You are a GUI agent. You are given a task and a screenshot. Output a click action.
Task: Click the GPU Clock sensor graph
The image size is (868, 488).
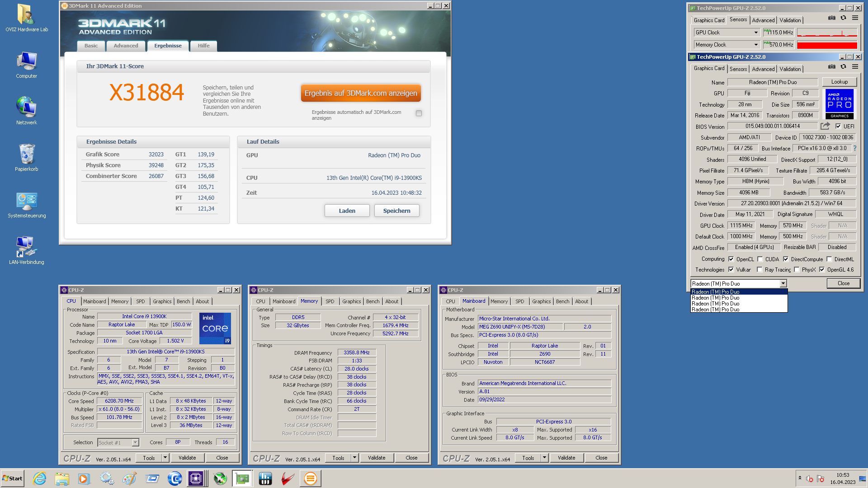click(827, 33)
